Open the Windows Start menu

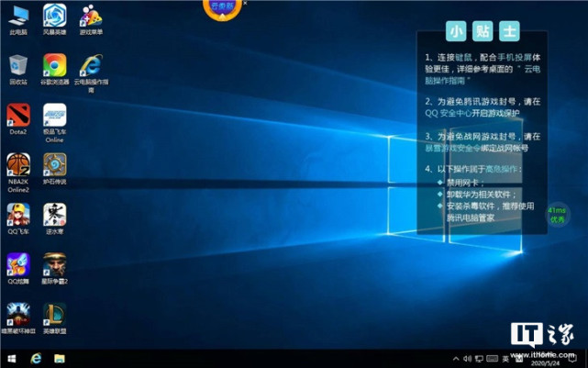[x=12, y=359]
